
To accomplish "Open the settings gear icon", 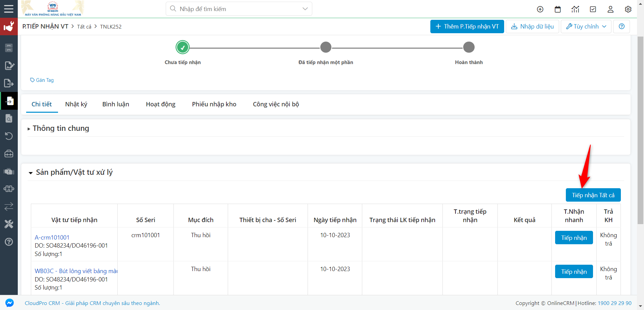I will tap(628, 9).
